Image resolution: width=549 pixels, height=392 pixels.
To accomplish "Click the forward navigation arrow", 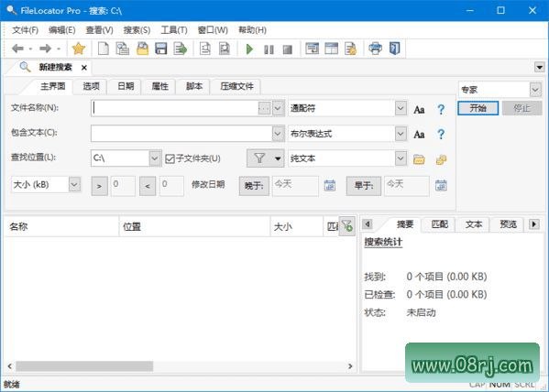I will 46,49.
